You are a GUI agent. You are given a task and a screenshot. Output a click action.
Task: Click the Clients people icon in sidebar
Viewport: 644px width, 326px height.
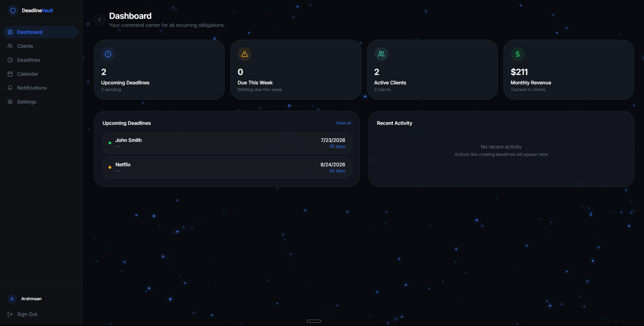pyautogui.click(x=10, y=46)
